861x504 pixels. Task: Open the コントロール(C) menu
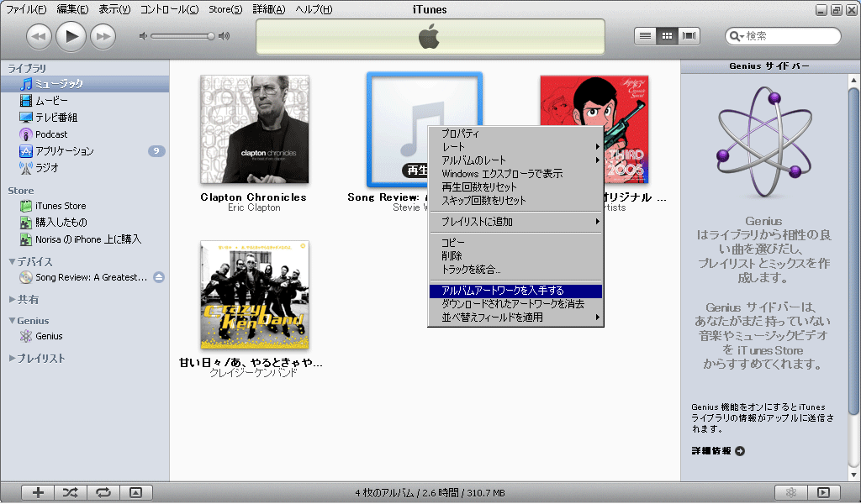point(170,9)
